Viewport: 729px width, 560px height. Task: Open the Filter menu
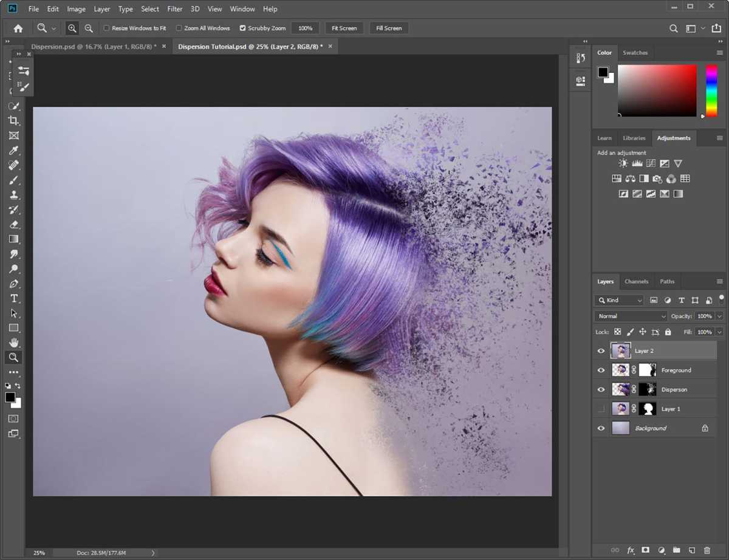pyautogui.click(x=174, y=9)
